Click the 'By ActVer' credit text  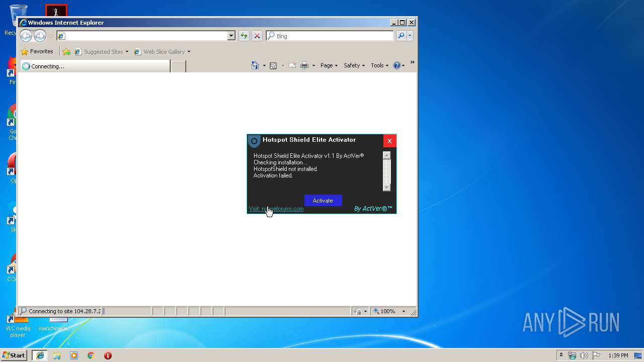373,209
